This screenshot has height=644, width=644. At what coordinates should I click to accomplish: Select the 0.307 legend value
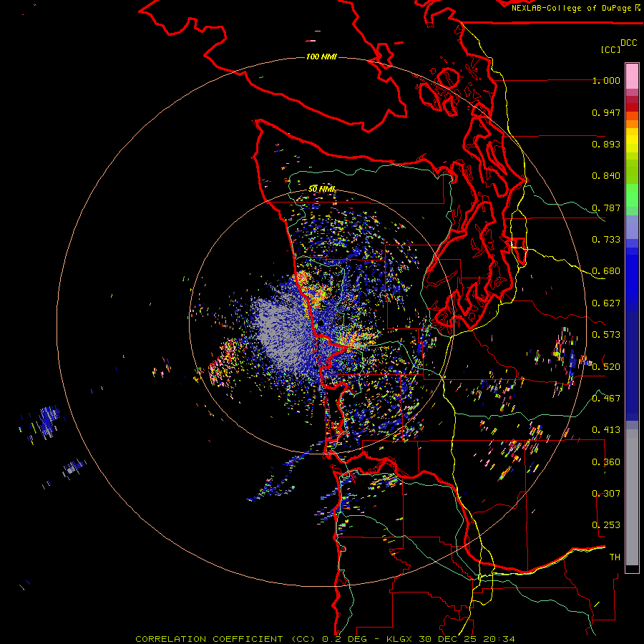coord(606,494)
